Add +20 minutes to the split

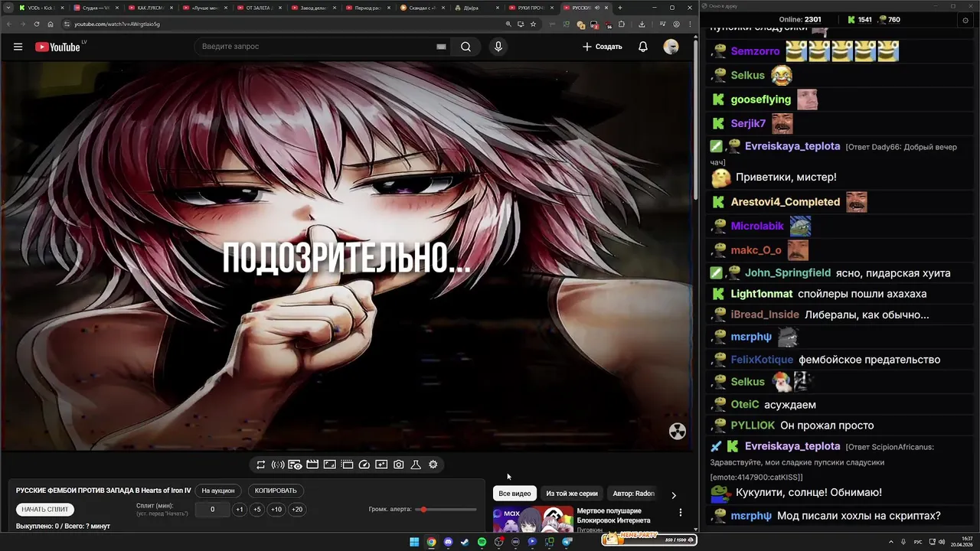tap(297, 510)
